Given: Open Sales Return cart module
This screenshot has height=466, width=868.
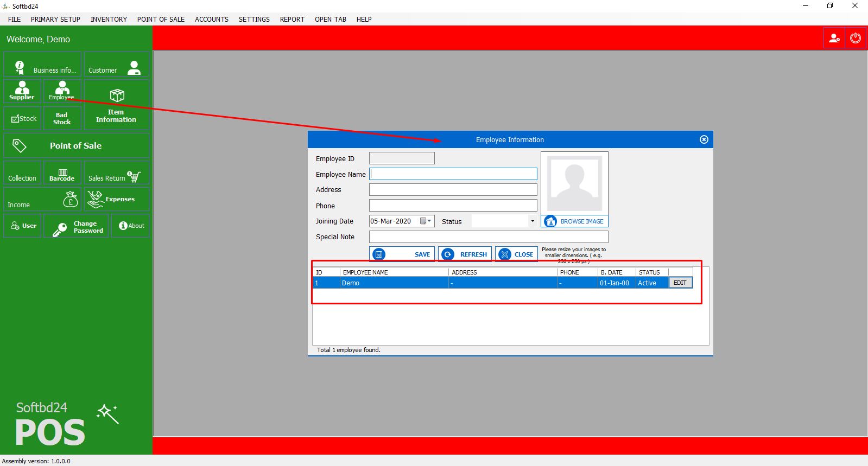Looking at the screenshot, I should pyautogui.click(x=116, y=173).
